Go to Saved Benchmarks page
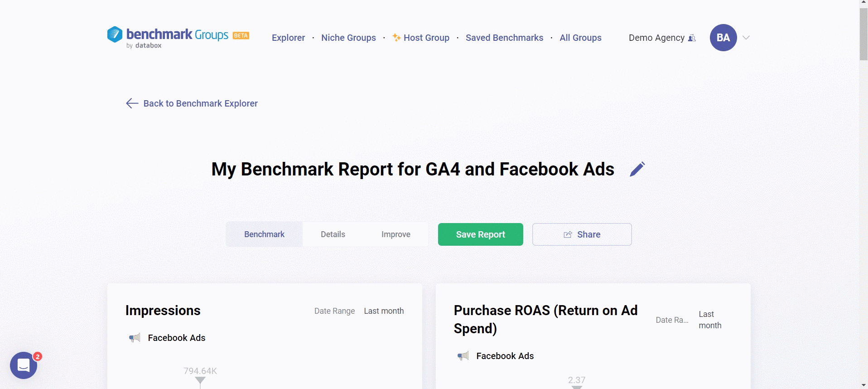868x389 pixels. (x=504, y=38)
